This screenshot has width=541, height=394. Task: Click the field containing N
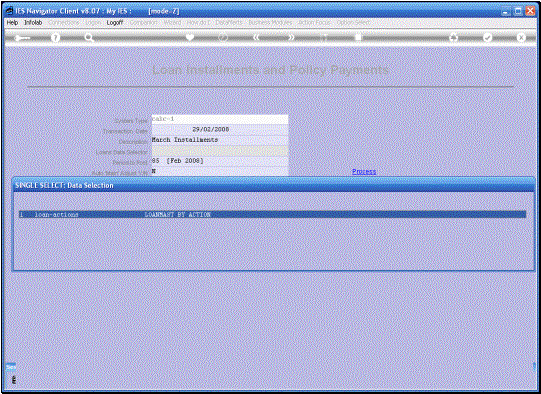(x=220, y=171)
